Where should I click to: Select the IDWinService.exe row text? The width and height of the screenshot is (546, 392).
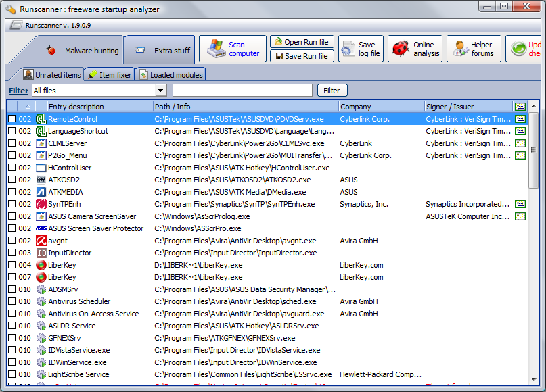[77, 362]
